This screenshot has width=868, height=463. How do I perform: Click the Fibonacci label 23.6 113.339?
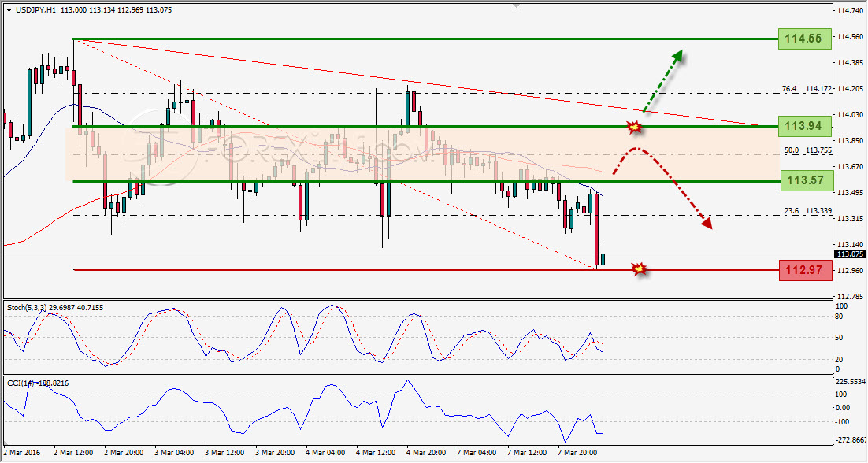tap(807, 211)
